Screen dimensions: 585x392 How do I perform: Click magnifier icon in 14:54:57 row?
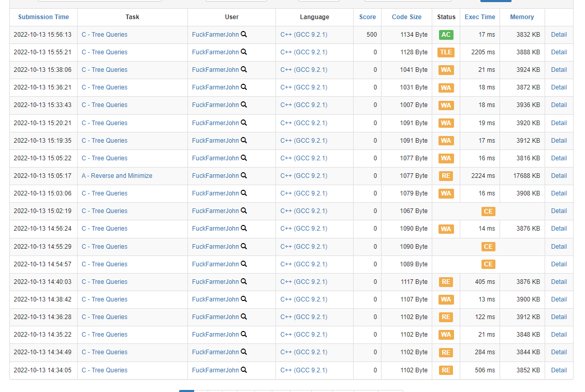(244, 264)
